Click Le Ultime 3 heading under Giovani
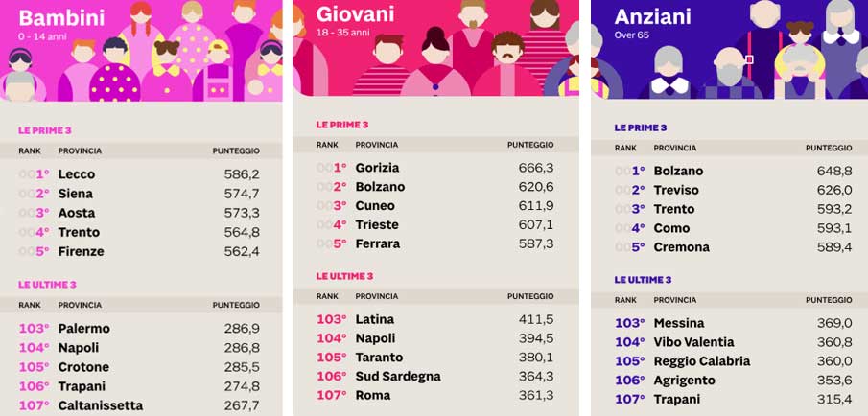Viewport: 868px width, 416px height. pos(344,277)
